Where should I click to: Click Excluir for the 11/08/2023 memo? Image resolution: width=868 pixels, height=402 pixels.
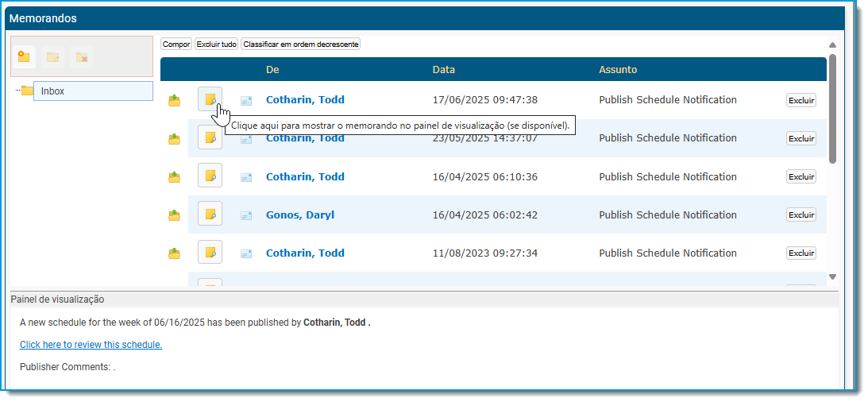click(801, 253)
